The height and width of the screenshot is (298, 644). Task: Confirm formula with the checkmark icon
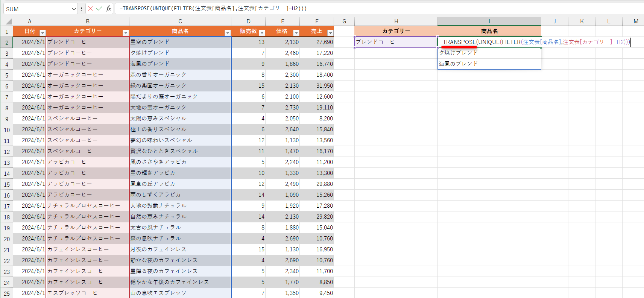99,9
